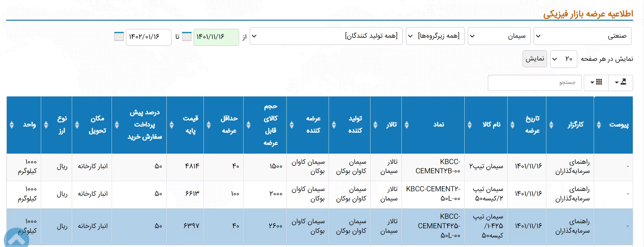Sort by نوع ارز column arrows
The width and height of the screenshot is (644, 247).
[46, 125]
